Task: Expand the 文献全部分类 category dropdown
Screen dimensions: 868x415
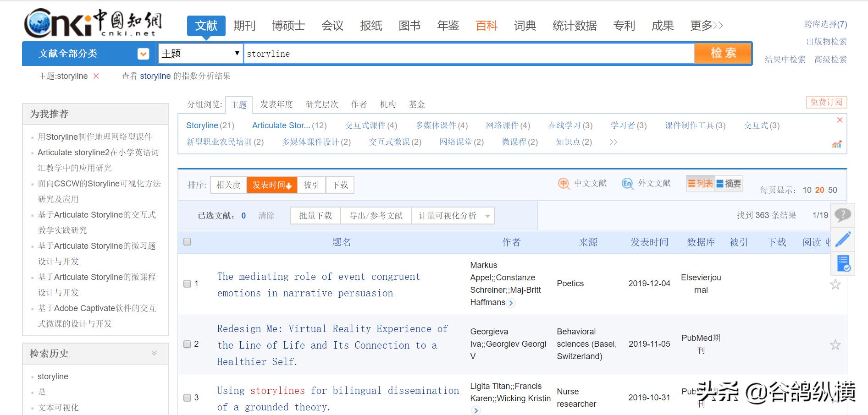Action: point(143,54)
